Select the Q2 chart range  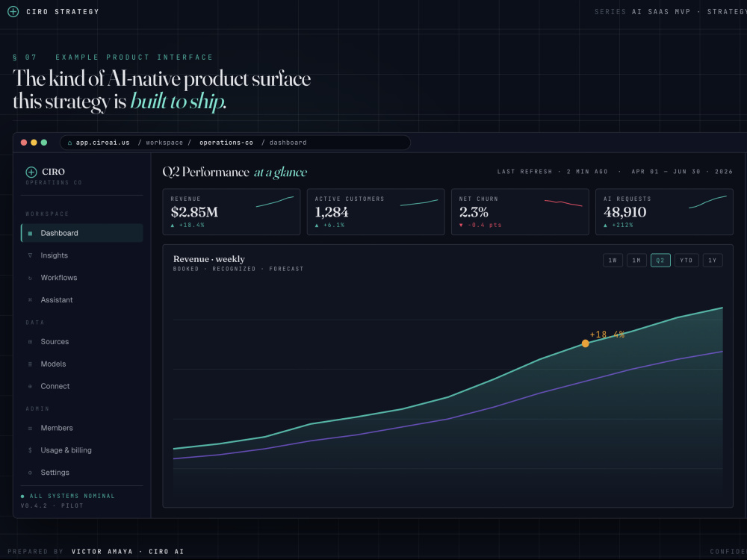click(660, 261)
